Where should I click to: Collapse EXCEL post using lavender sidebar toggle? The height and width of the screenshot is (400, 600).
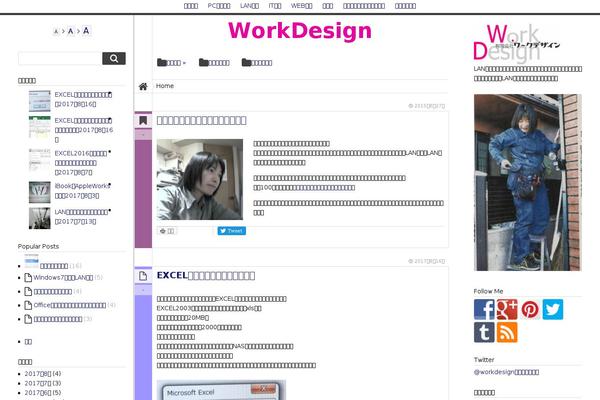143,290
